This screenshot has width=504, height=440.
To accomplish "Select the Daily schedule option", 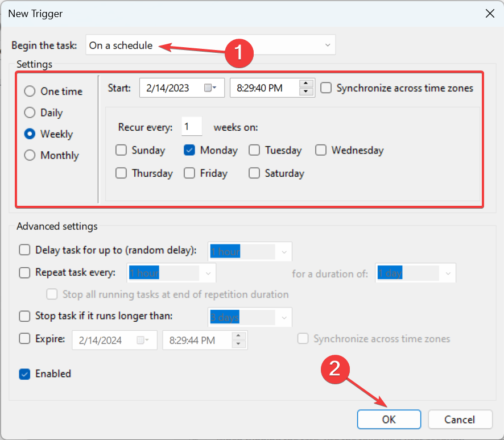I will (30, 113).
